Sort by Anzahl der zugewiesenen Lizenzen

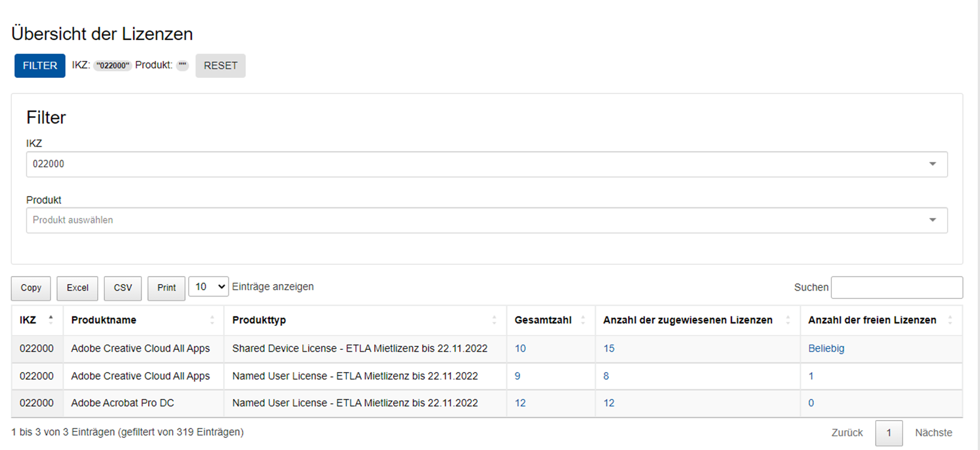point(788,320)
